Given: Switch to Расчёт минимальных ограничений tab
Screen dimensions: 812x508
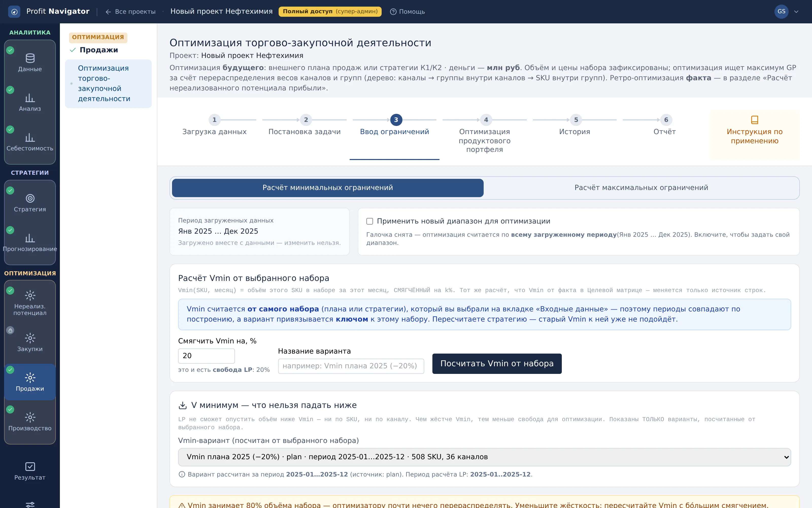Looking at the screenshot, I should [x=328, y=188].
